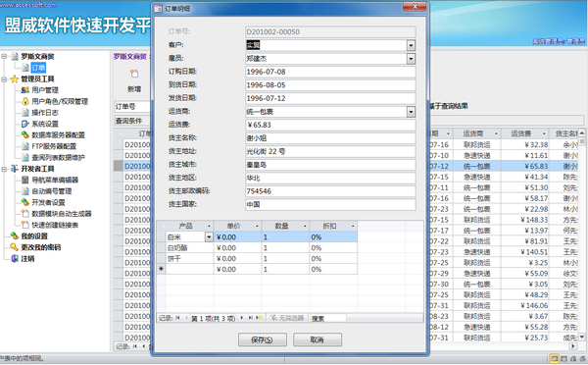Viewport: 588px width, 365px height.
Task: Collapse the 管理员工具 tree node
Action: tap(4, 79)
